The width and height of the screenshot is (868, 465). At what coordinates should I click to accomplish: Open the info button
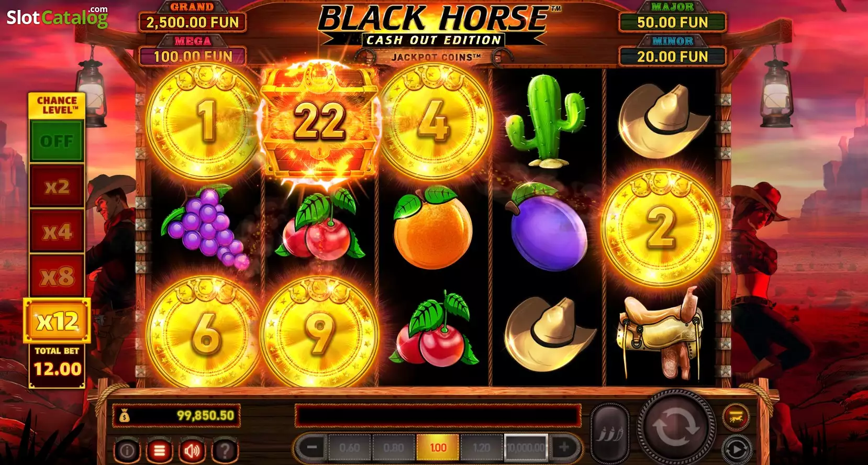pos(127,450)
